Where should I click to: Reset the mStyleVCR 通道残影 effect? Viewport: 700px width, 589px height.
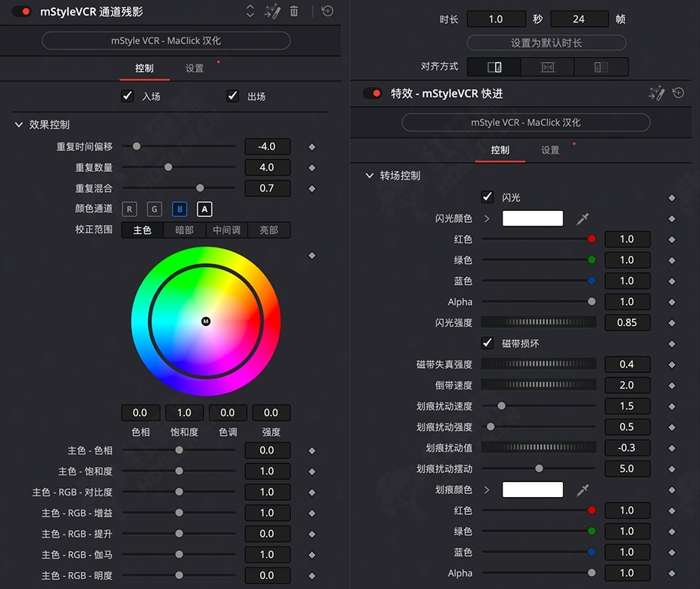(328, 11)
